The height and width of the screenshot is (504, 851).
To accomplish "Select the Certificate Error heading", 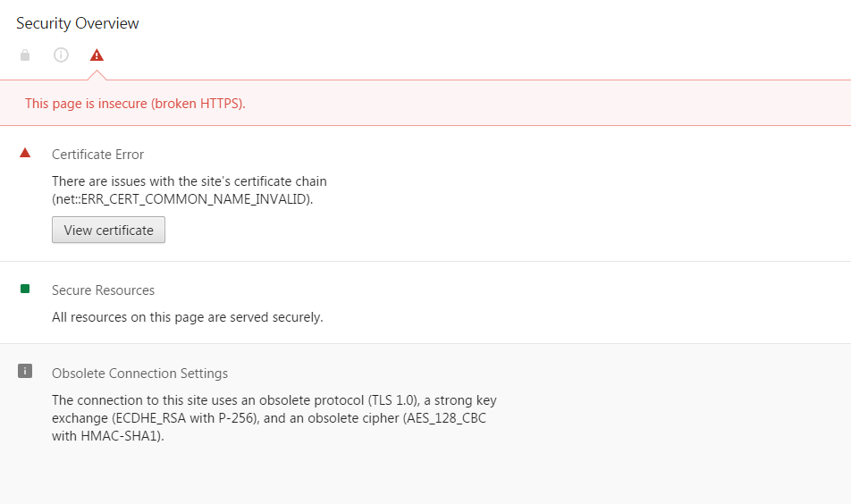I will [97, 155].
